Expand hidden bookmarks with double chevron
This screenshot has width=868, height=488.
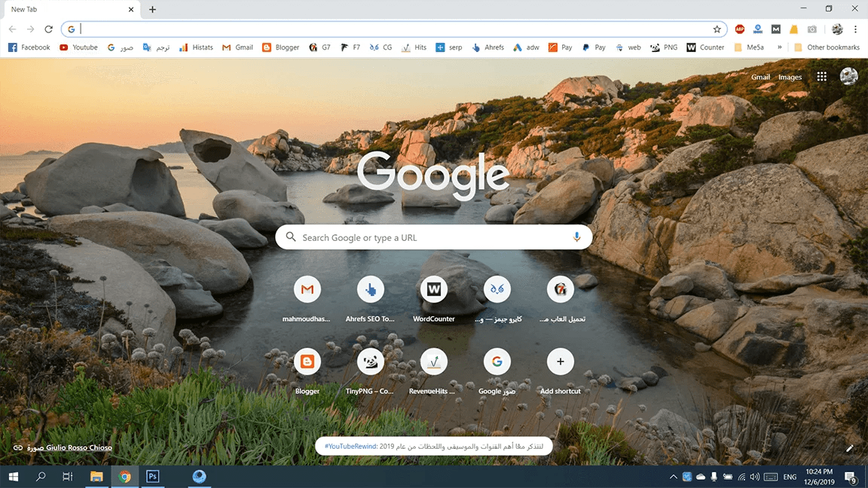pos(779,47)
